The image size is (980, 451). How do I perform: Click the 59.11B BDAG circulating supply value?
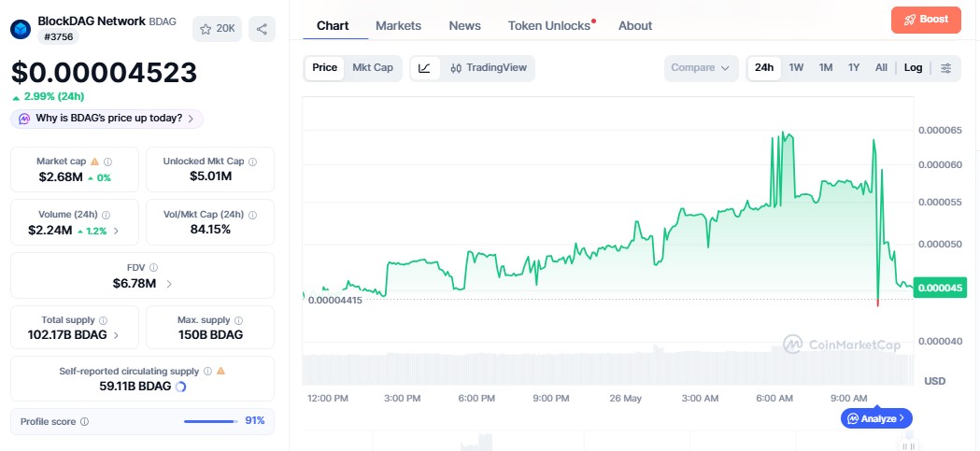135,386
